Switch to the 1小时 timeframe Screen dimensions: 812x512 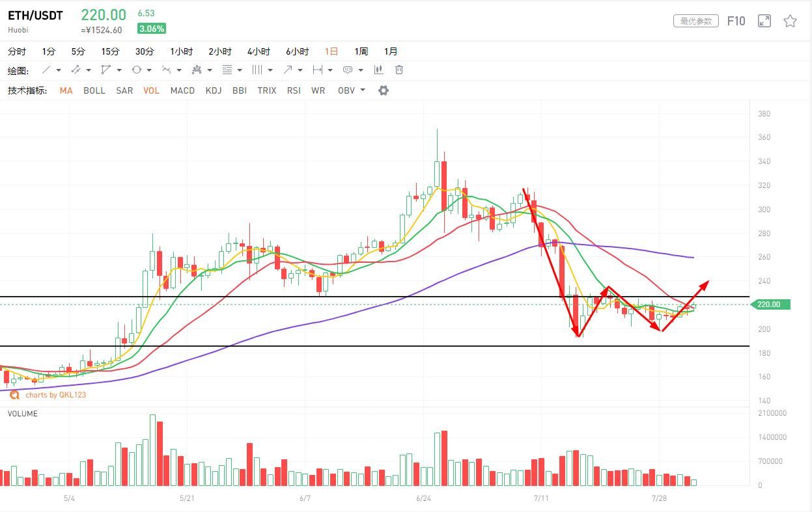182,51
